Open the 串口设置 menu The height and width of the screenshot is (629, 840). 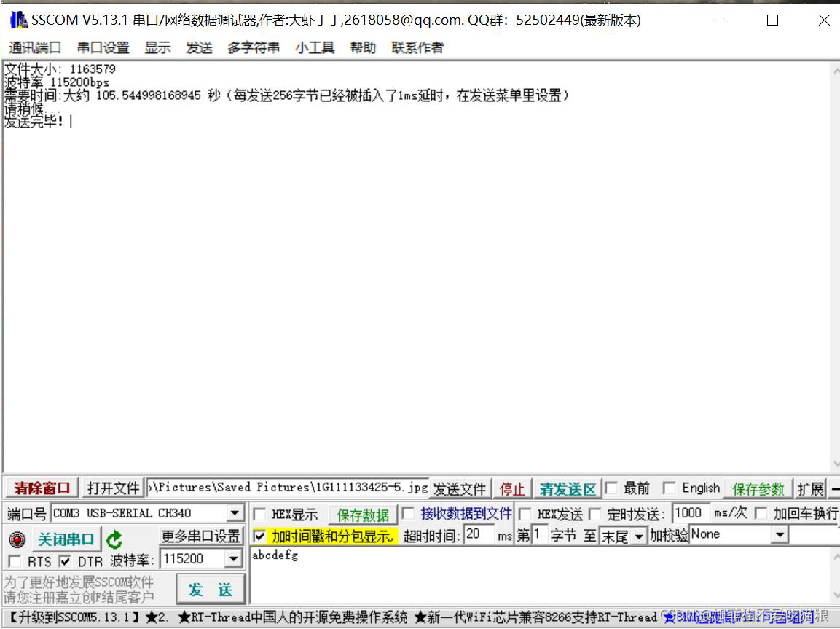[103, 47]
